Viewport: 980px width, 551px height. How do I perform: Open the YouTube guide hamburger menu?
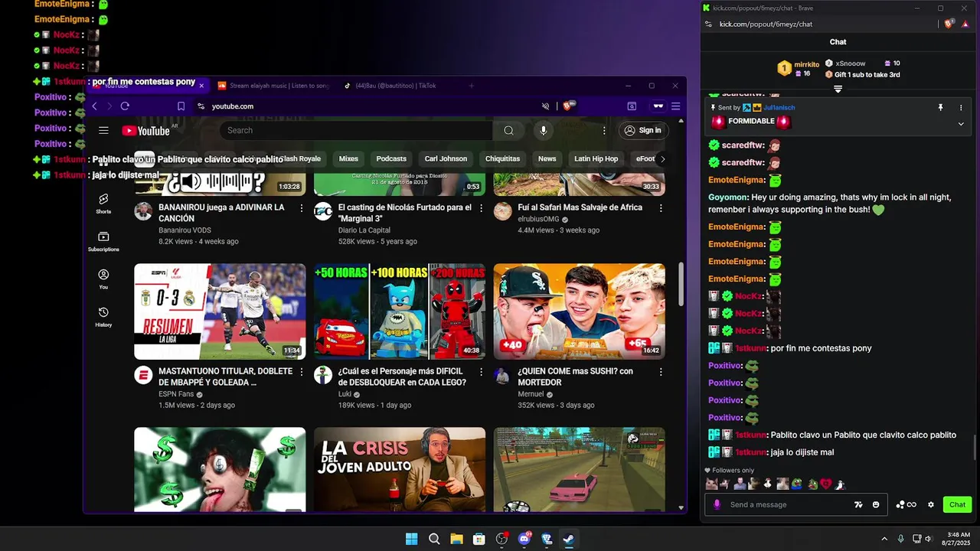(x=103, y=131)
